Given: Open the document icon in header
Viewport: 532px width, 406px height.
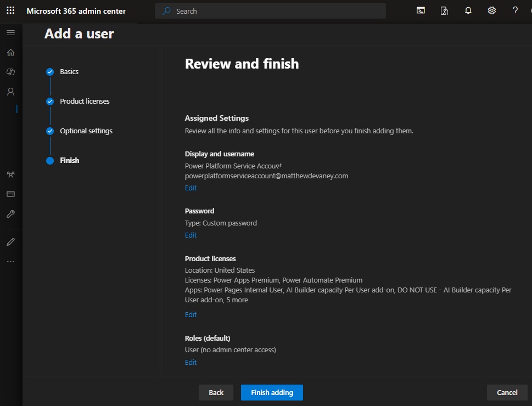Looking at the screenshot, I should click(x=444, y=11).
